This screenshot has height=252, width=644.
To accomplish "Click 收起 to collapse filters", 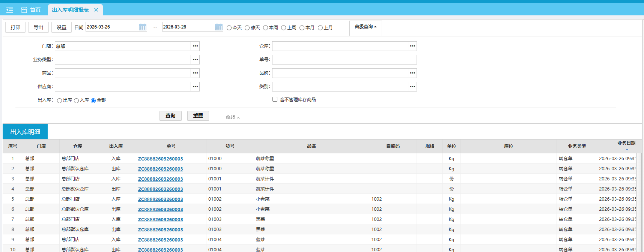I will point(232,117).
